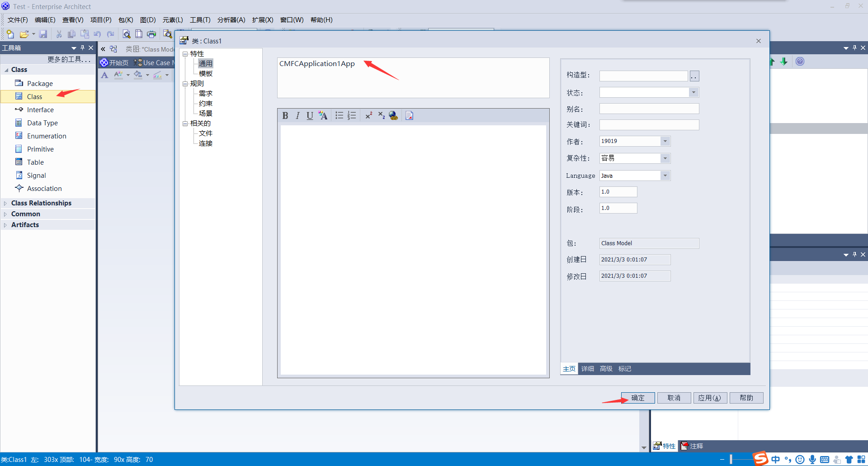
Task: Open the Language dropdown showing Java
Action: pyautogui.click(x=665, y=176)
